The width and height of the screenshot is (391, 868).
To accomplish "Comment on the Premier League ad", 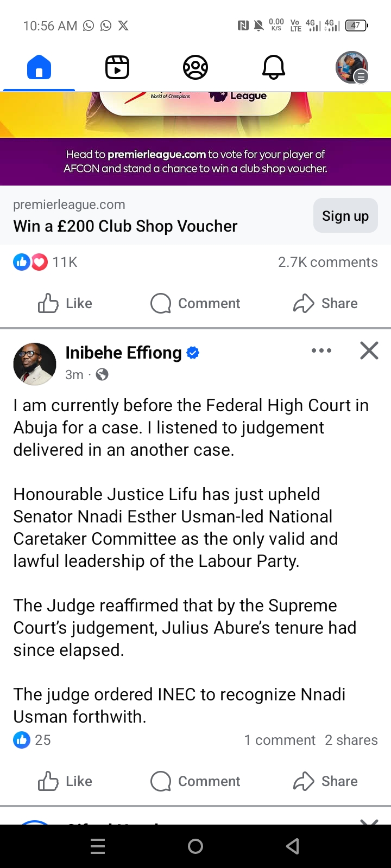I will (x=195, y=303).
